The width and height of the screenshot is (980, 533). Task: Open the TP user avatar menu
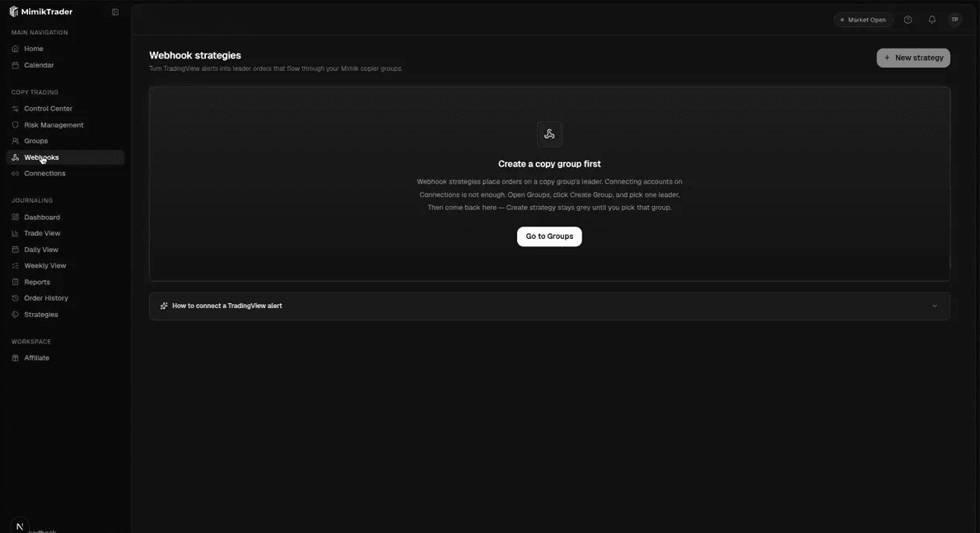coord(954,20)
